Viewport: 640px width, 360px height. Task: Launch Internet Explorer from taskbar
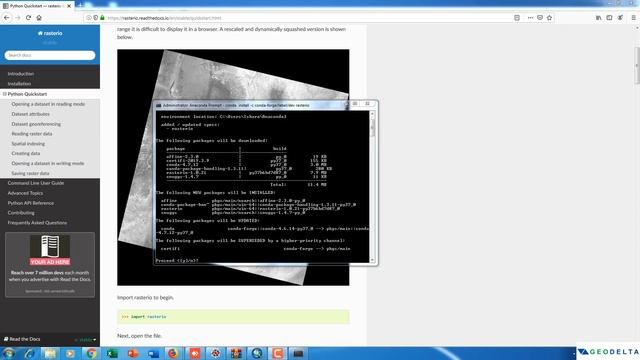[29, 353]
